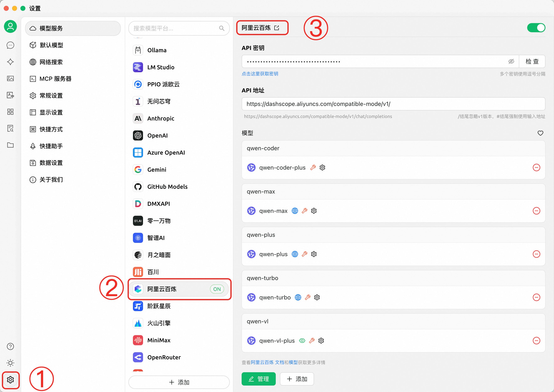Collapse the qwen-turbo model group header
Screen dimensions: 554x392
click(x=262, y=278)
